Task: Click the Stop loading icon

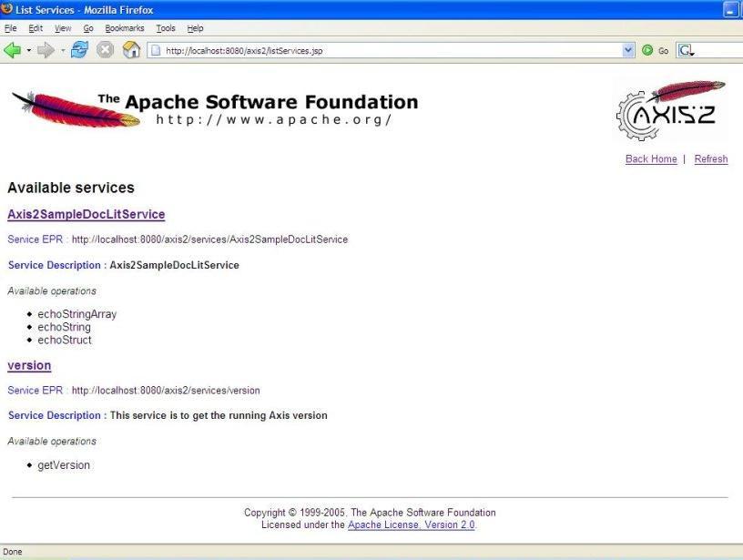Action: pyautogui.click(x=106, y=50)
